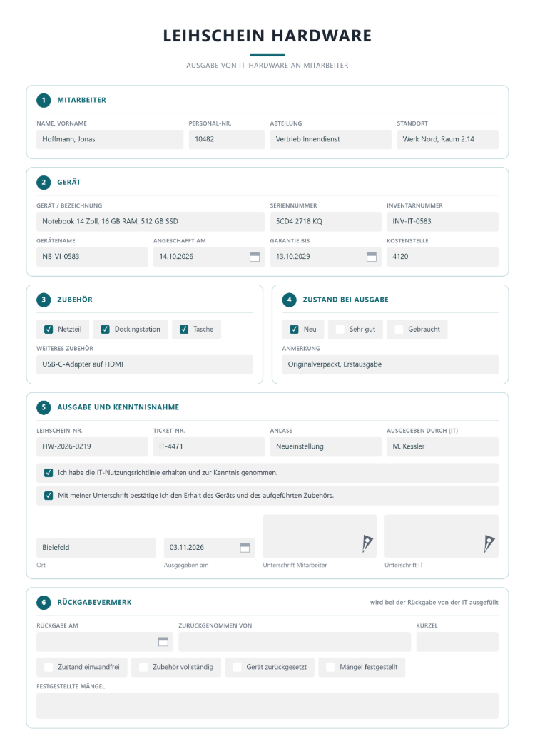Click the Name, Vorname field with Hoffmann, Jonas

110,139
